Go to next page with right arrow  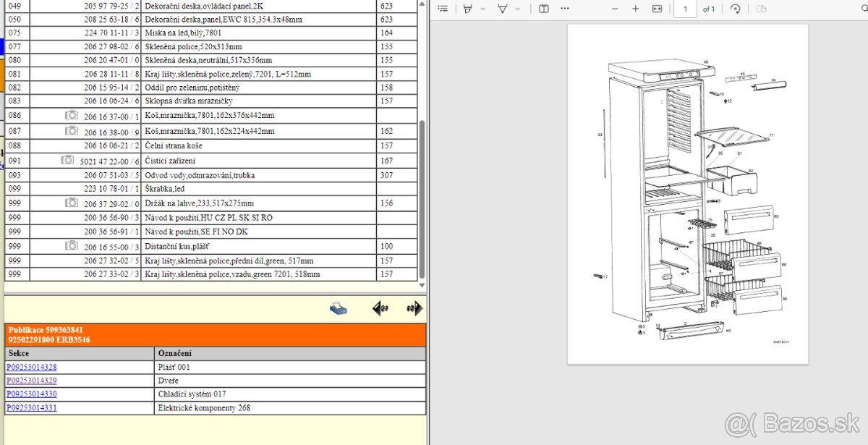pyautogui.click(x=414, y=309)
